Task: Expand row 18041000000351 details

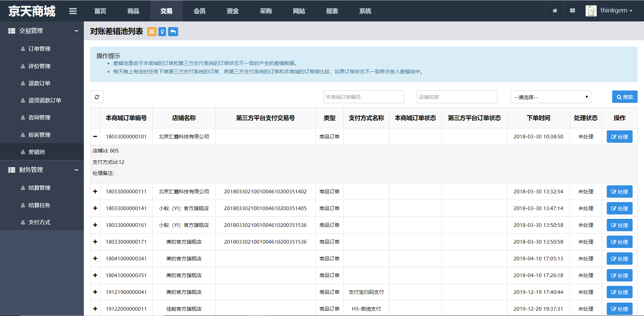Action: tap(95, 275)
